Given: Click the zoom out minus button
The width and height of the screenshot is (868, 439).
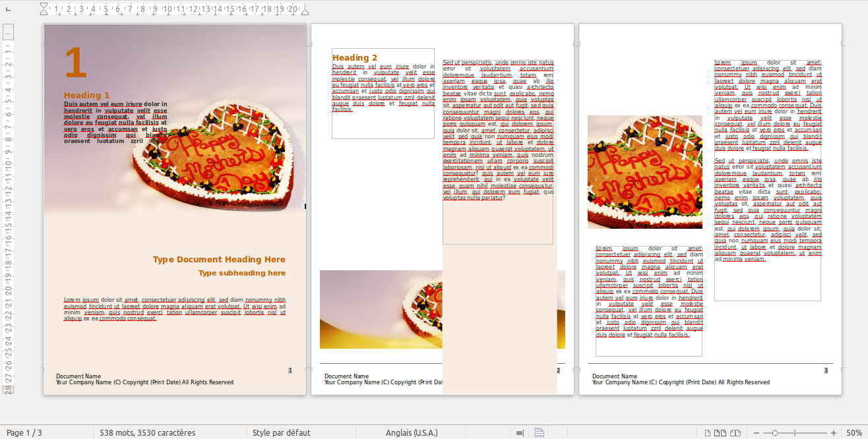Looking at the screenshot, I should pos(756,433).
